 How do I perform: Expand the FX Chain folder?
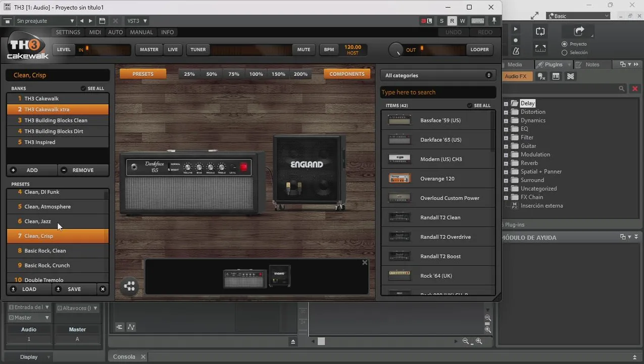pyautogui.click(x=506, y=197)
